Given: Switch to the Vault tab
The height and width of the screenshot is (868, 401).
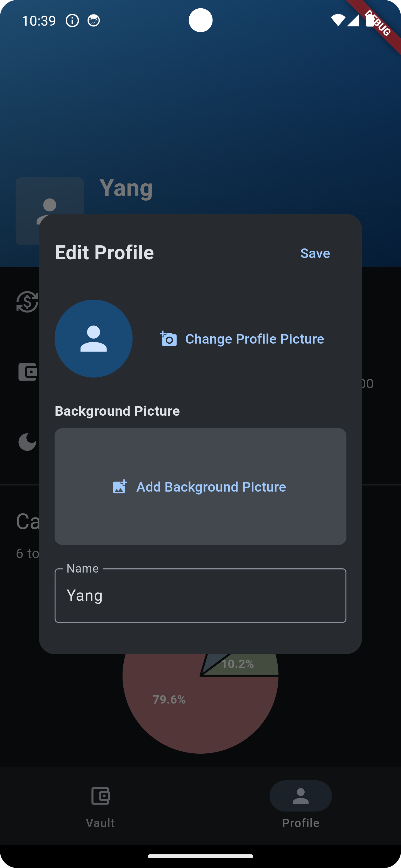Looking at the screenshot, I should [x=100, y=809].
